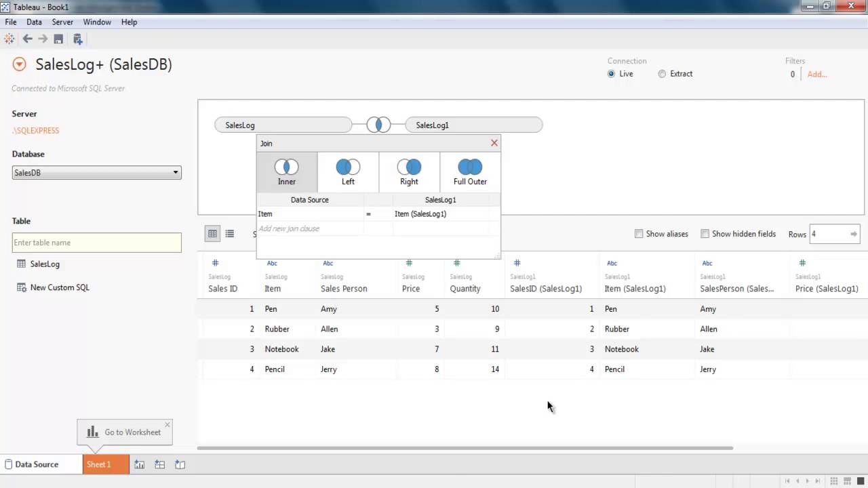Go to the next sheet in status bar

click(807, 481)
